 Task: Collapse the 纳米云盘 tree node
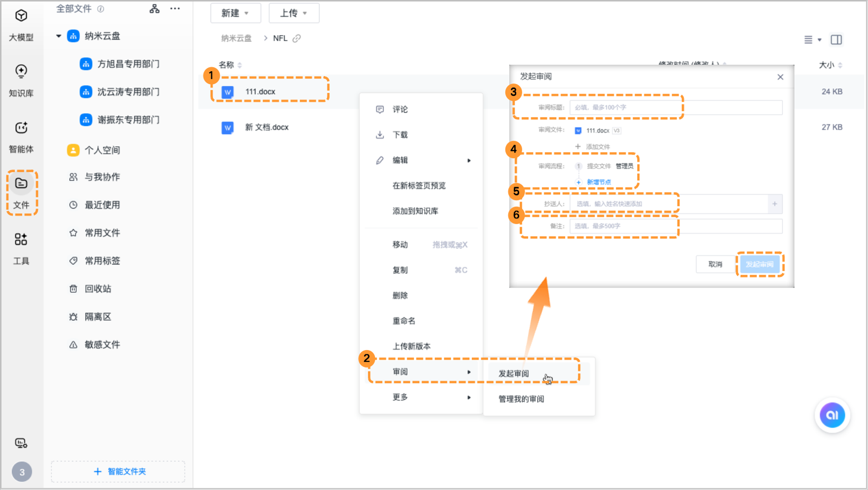click(58, 36)
